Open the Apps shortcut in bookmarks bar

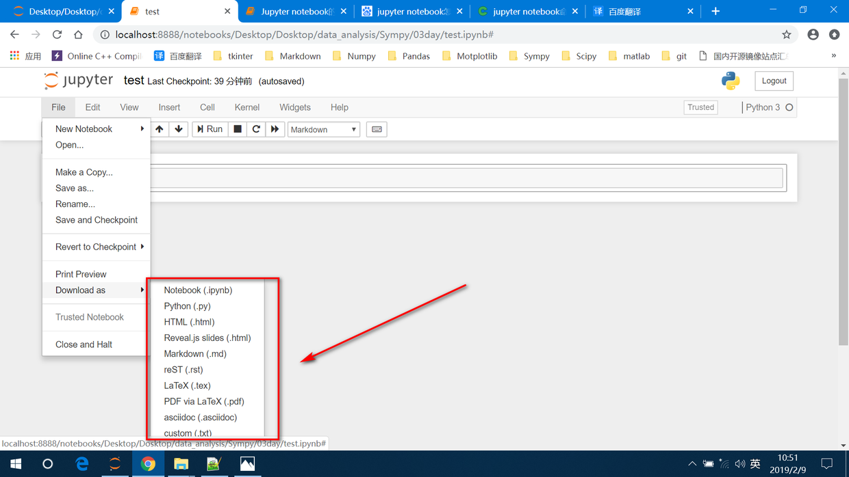pos(25,56)
